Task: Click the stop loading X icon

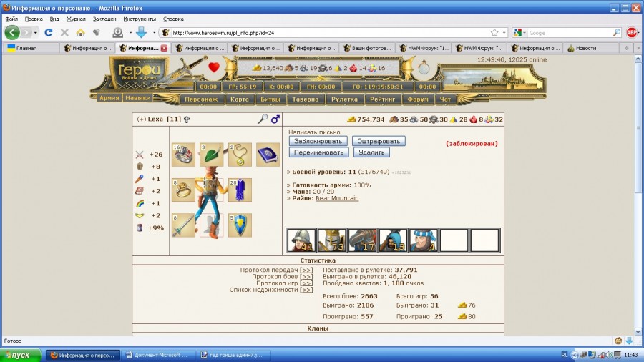Action: point(64,32)
